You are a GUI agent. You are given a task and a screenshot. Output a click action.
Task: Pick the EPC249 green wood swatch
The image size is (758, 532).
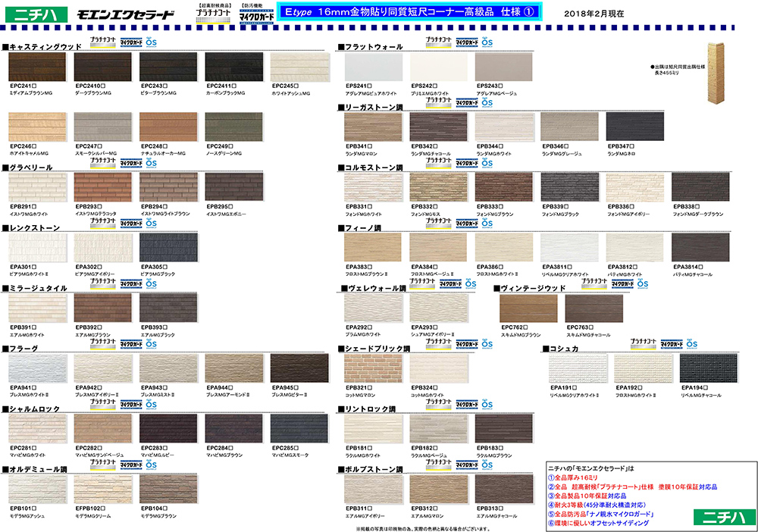[x=234, y=127]
